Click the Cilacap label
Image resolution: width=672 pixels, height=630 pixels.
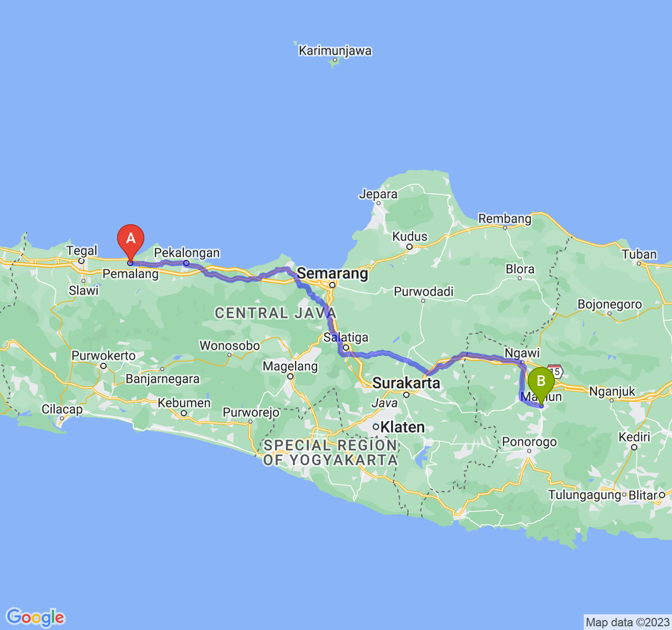tap(62, 409)
